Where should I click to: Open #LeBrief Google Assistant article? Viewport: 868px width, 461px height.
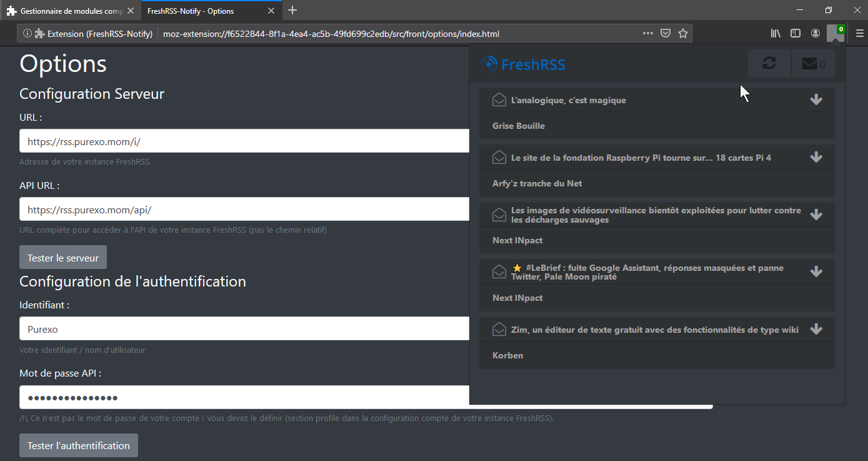tap(647, 272)
